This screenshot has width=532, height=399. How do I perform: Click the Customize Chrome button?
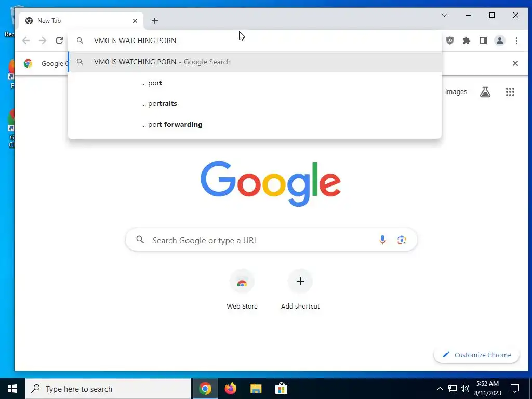point(477,355)
